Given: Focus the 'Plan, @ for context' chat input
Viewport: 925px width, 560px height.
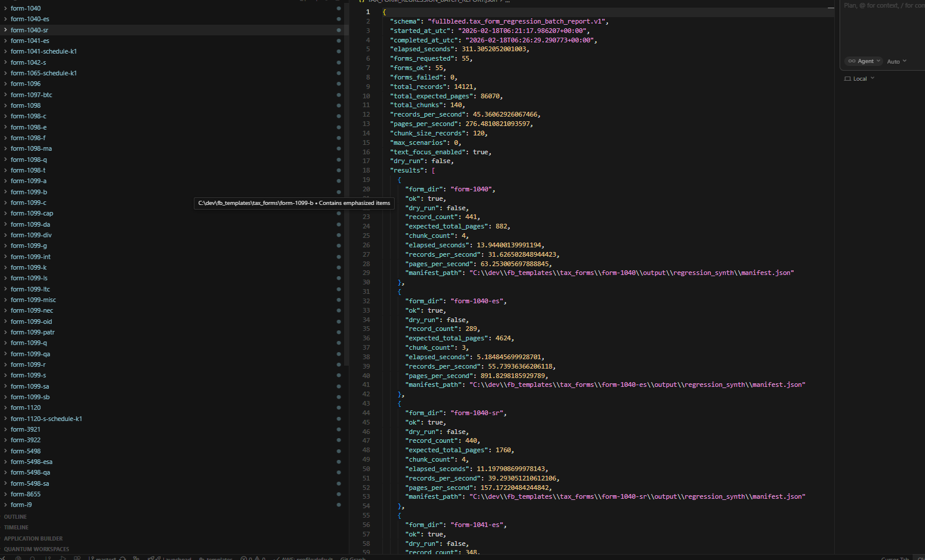Looking at the screenshot, I should point(884,5).
